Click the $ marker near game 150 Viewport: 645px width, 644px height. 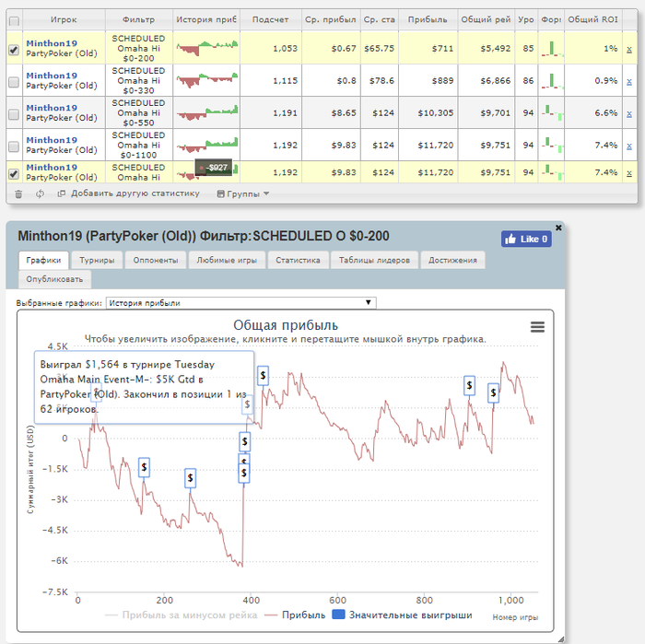144,467
